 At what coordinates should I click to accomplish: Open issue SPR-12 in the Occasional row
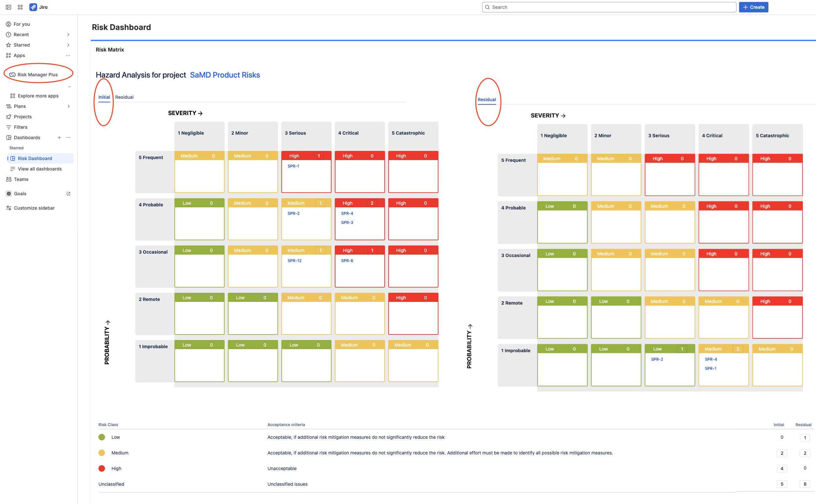click(x=294, y=260)
